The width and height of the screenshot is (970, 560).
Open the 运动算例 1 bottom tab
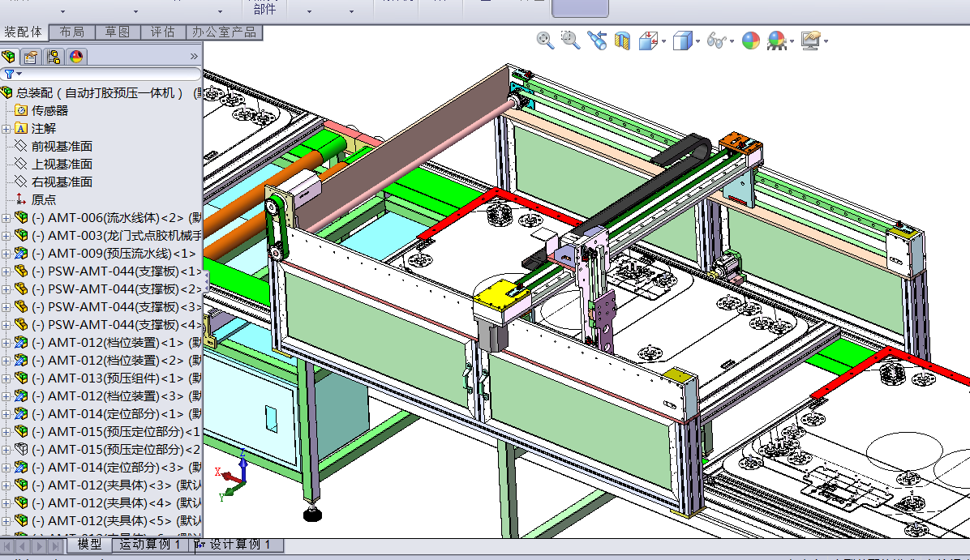point(150,545)
